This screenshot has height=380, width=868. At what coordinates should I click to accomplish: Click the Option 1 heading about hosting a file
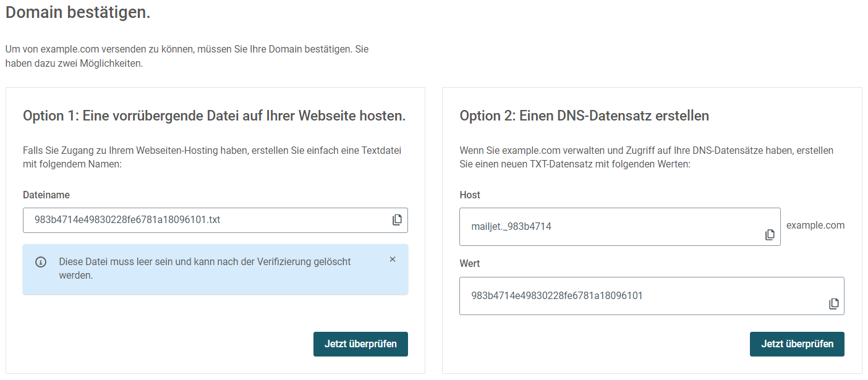click(x=215, y=116)
